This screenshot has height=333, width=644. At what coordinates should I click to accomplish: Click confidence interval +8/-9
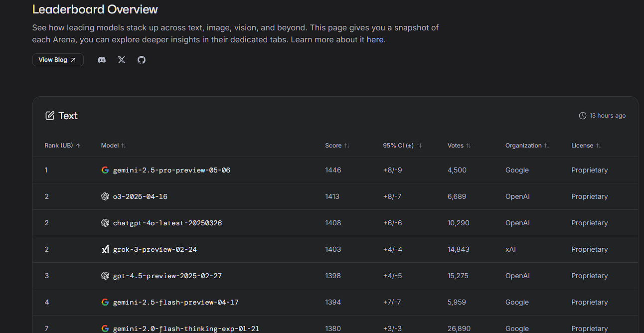[x=392, y=170]
